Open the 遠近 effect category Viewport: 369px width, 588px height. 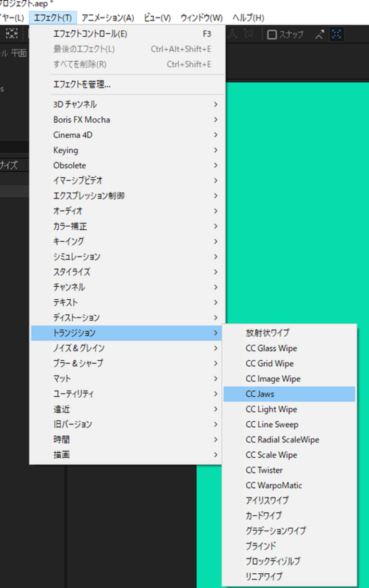click(126, 409)
